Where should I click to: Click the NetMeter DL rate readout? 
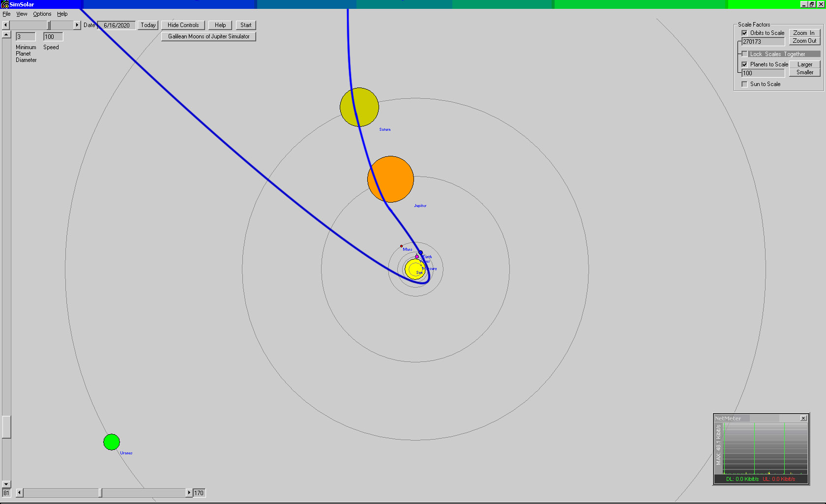742,479
